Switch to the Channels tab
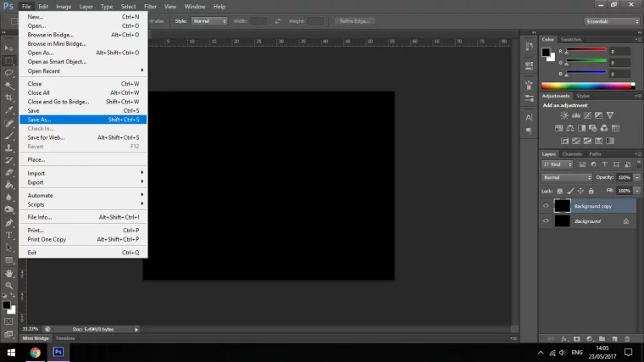 [x=572, y=154]
